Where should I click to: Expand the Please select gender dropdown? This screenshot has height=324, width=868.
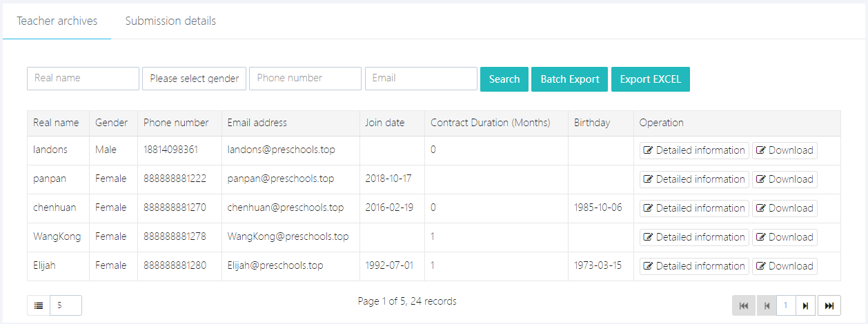pyautogui.click(x=194, y=79)
